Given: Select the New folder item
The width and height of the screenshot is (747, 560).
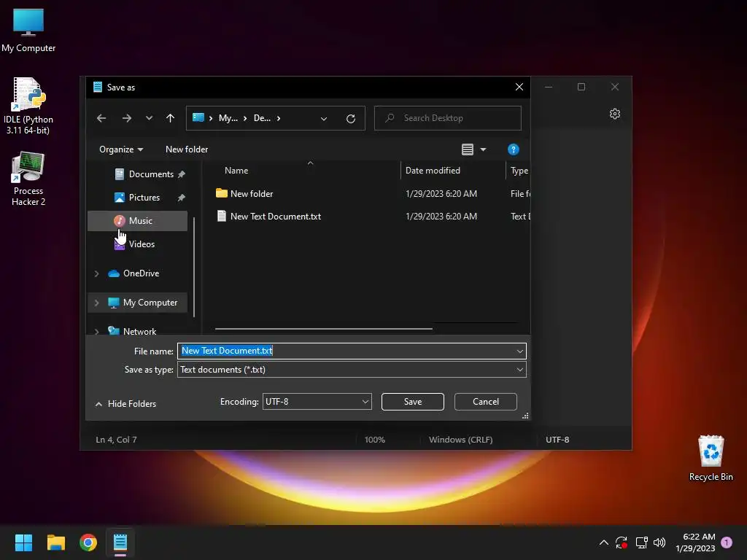Looking at the screenshot, I should [x=252, y=194].
